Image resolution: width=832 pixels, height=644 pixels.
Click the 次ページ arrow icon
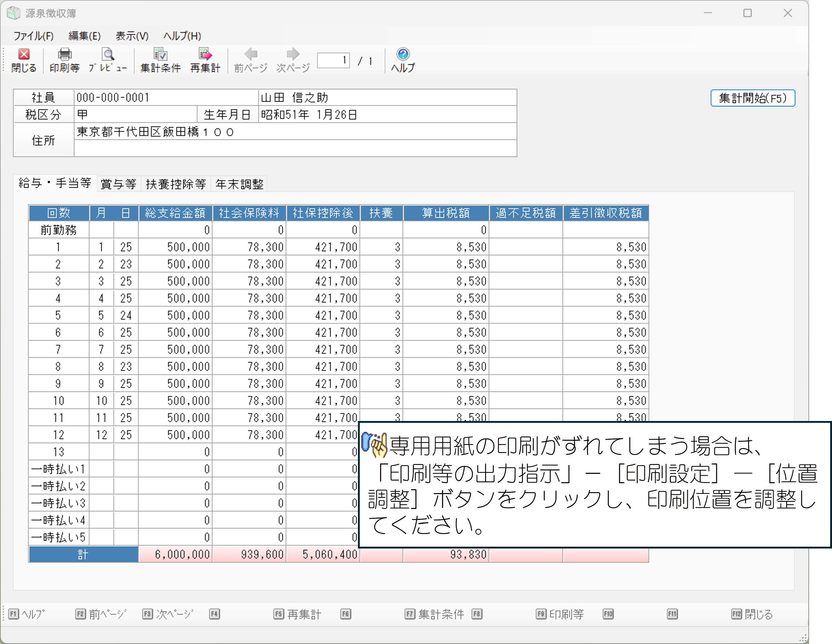click(293, 60)
